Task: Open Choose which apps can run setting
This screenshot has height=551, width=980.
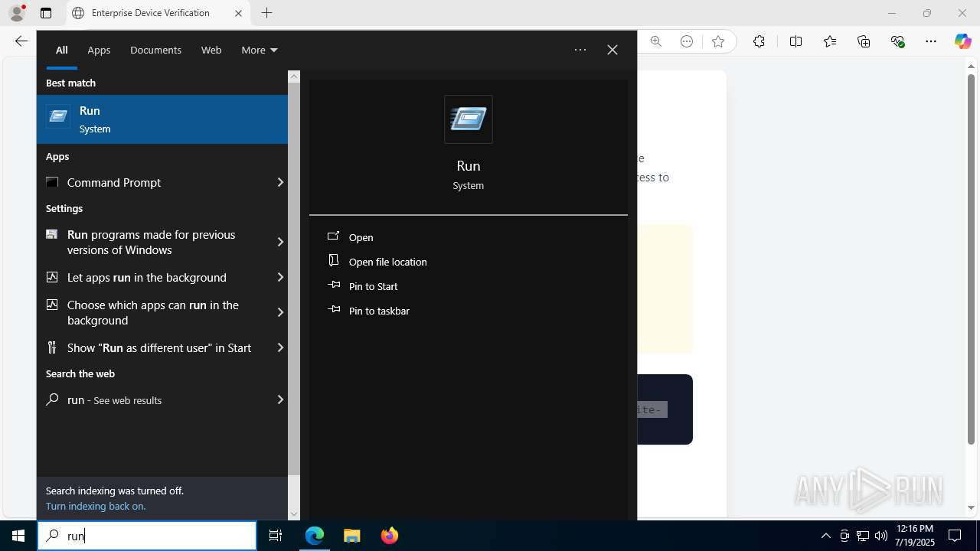Action: click(155, 312)
